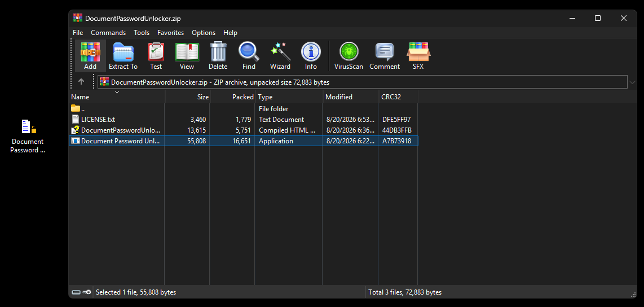Convert the archive using the SFX icon
The width and height of the screenshot is (644, 307).
click(418, 56)
